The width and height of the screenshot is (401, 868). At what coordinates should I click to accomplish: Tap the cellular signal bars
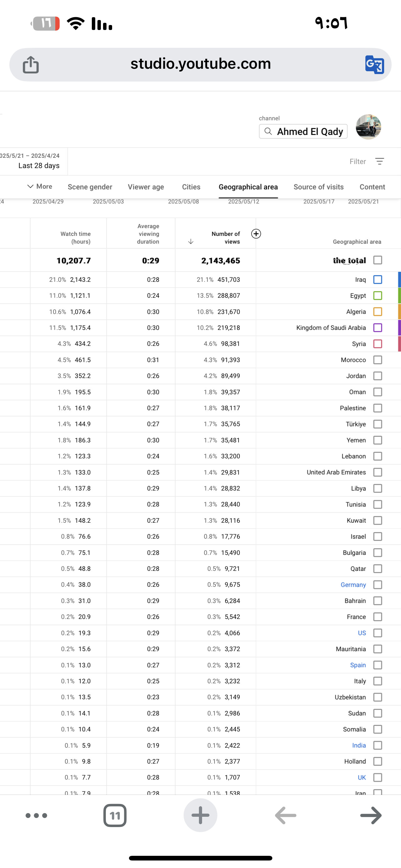click(x=102, y=24)
